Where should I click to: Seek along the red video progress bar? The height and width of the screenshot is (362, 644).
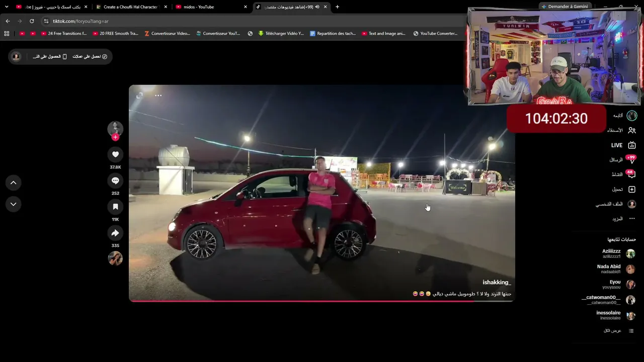(x=321, y=301)
